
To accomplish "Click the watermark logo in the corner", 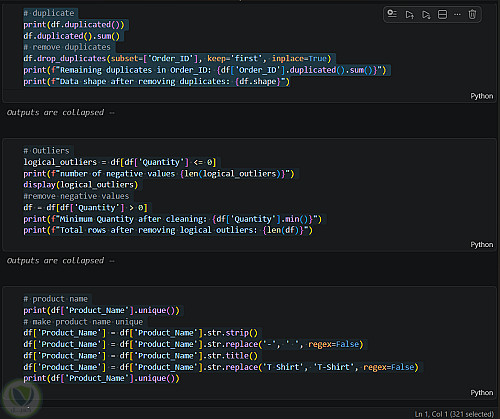I will click(x=22, y=398).
